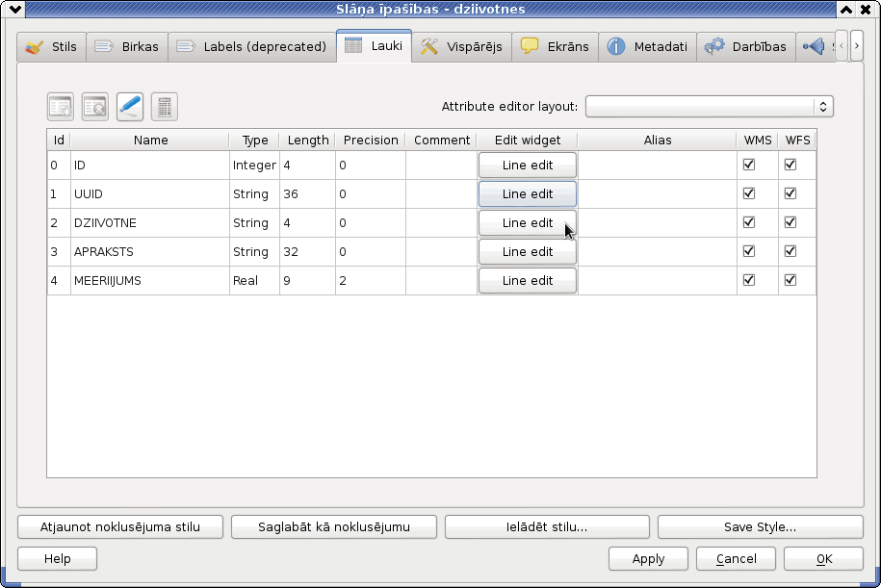Screen dimensions: 881x588
Task: Click the New column icon
Action: click(x=61, y=107)
